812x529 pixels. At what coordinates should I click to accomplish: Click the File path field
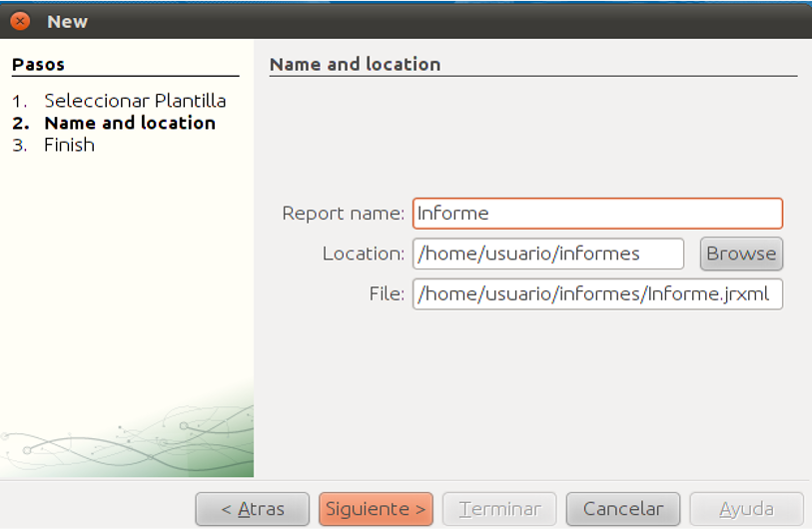point(597,294)
